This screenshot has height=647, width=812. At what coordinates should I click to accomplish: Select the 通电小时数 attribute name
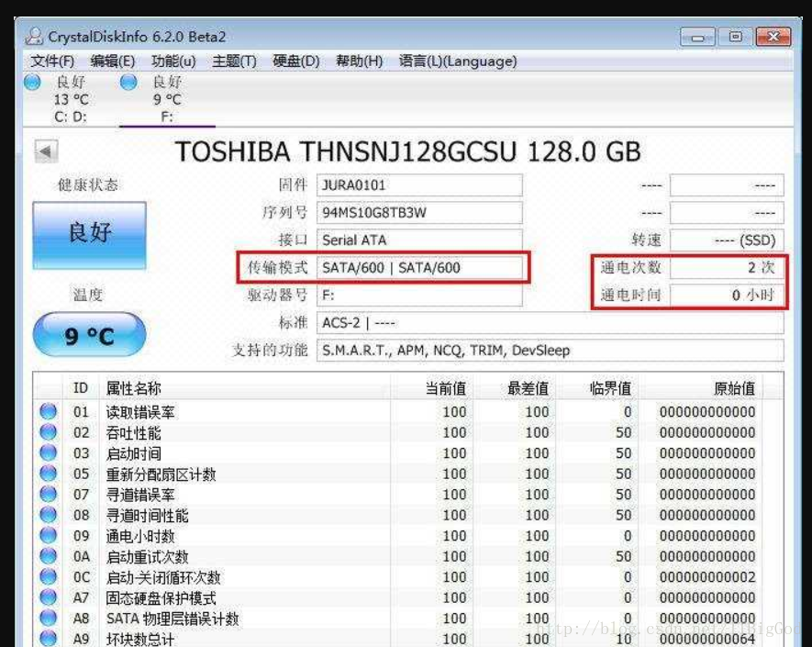pos(140,536)
